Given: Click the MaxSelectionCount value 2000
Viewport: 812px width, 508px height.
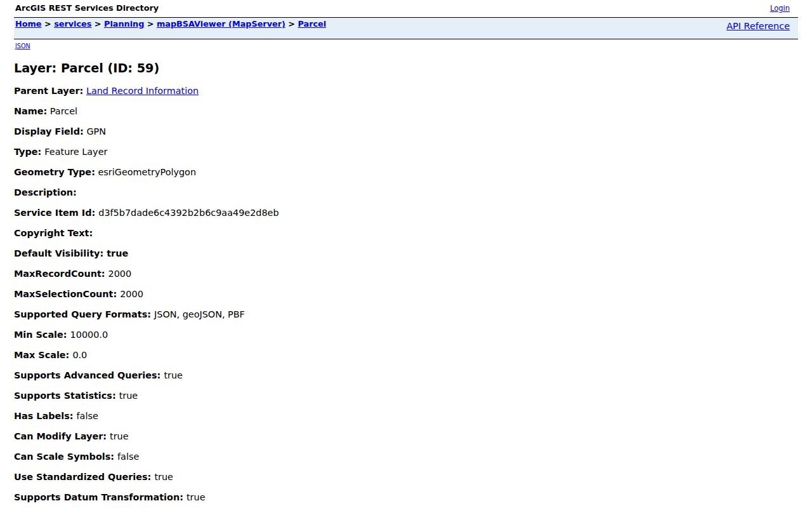Looking at the screenshot, I should [132, 294].
